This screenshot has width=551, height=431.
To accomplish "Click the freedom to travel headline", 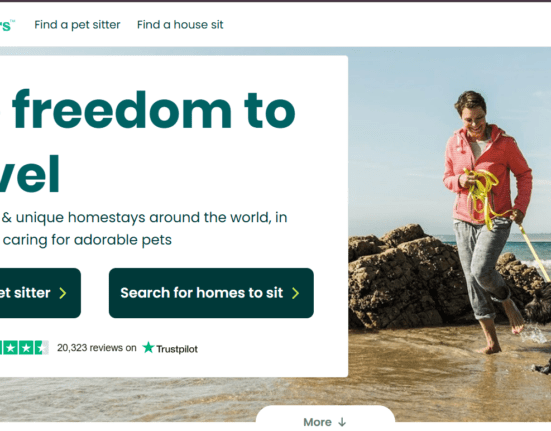I will coord(148,141).
